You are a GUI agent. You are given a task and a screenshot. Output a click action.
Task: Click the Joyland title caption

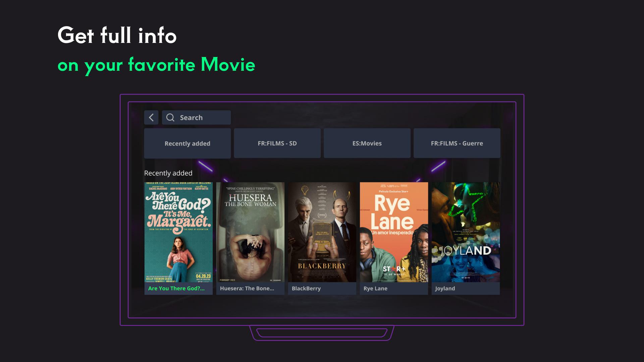tap(445, 288)
